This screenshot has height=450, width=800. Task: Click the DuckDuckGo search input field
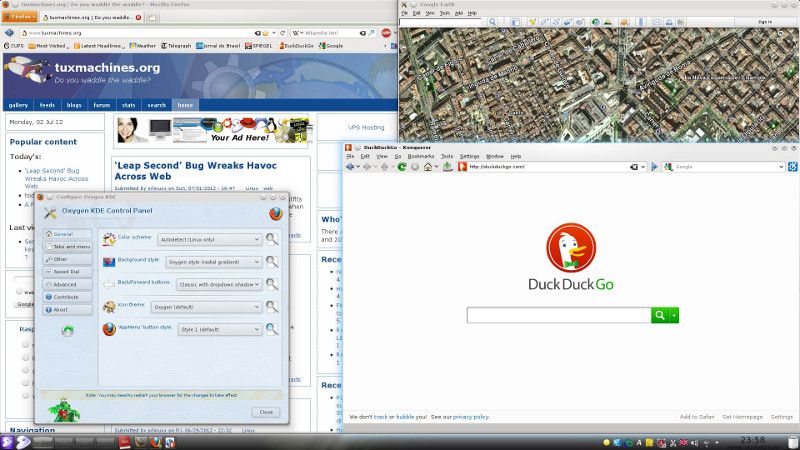tap(559, 315)
